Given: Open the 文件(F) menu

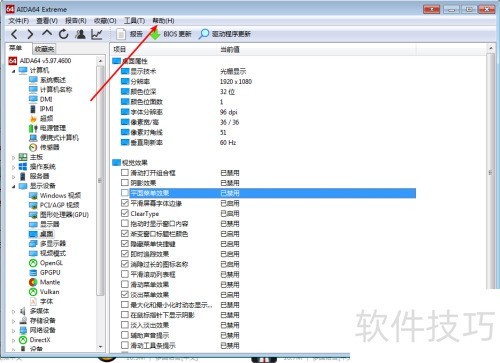Looking at the screenshot, I should tap(19, 21).
